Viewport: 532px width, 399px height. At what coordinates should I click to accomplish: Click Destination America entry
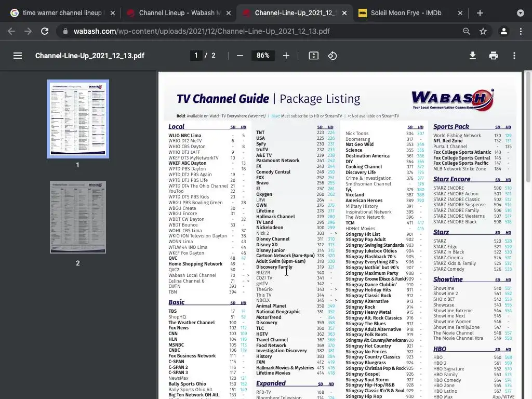pyautogui.click(x=367, y=156)
